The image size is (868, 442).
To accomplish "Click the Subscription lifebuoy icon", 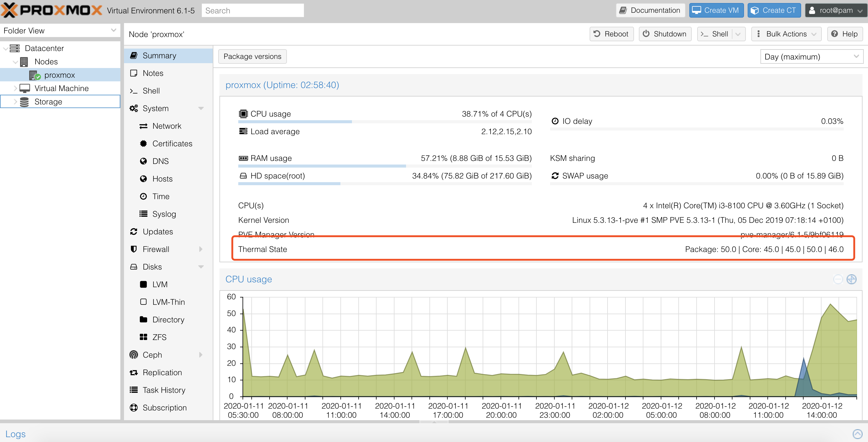I will click(134, 408).
